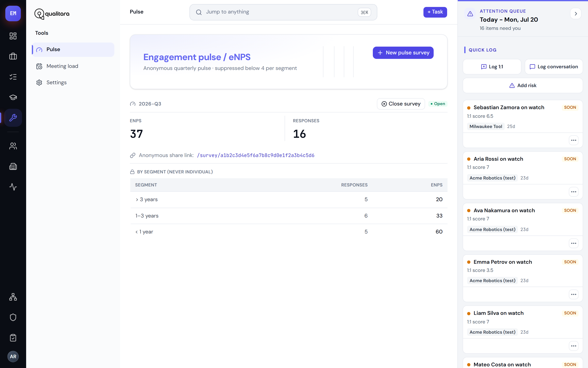
Task: Open the shield icon in the rail
Action: point(13,317)
